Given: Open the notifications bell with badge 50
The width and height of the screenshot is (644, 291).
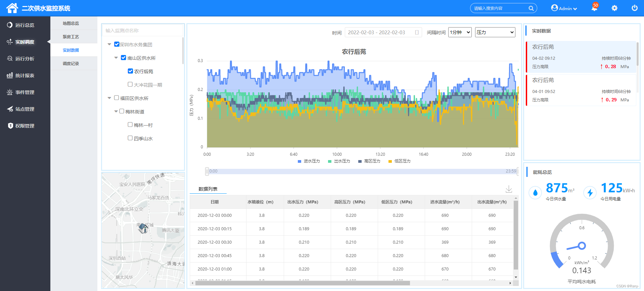Looking at the screenshot, I should pyautogui.click(x=594, y=8).
